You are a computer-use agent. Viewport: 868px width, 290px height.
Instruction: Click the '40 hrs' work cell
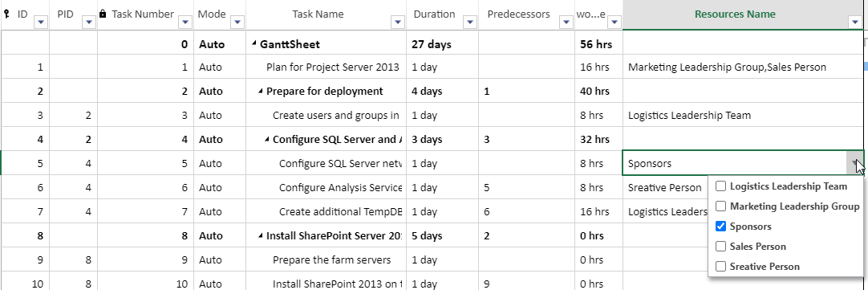click(x=599, y=92)
